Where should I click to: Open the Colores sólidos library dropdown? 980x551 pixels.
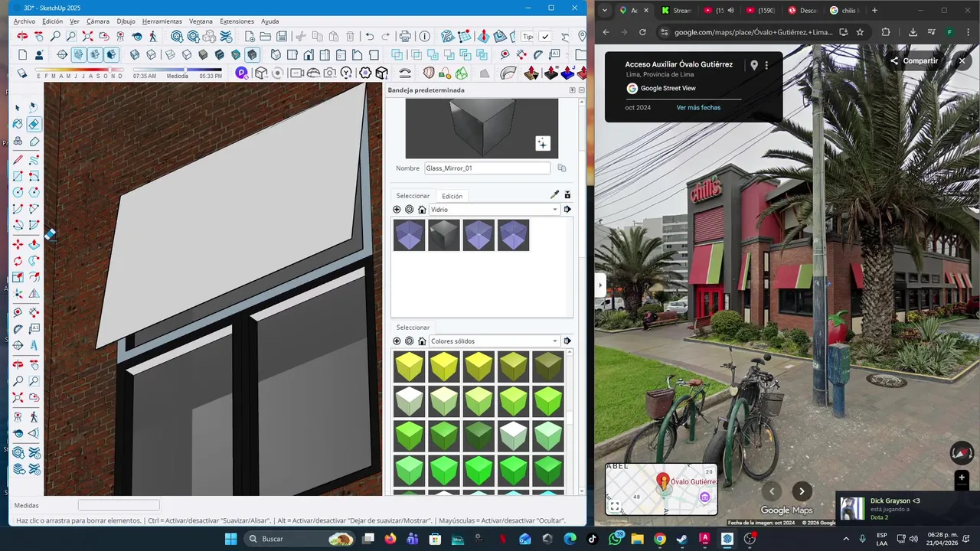coord(494,341)
